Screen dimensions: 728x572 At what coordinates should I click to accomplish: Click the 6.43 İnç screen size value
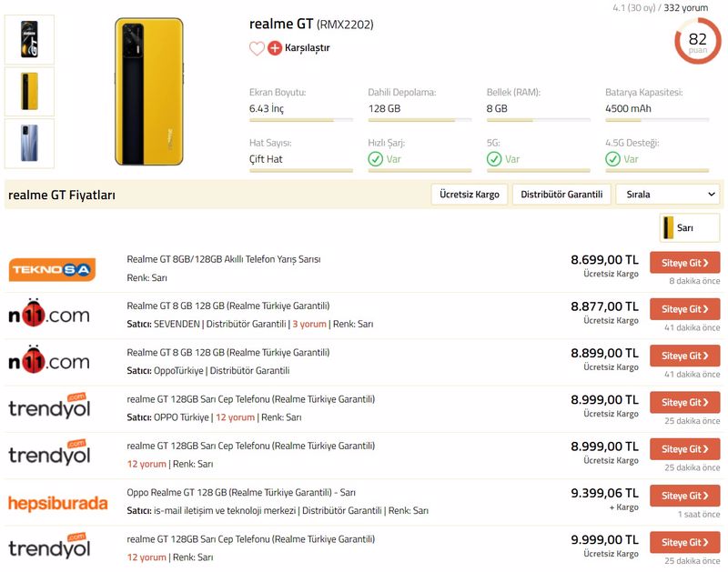click(266, 108)
